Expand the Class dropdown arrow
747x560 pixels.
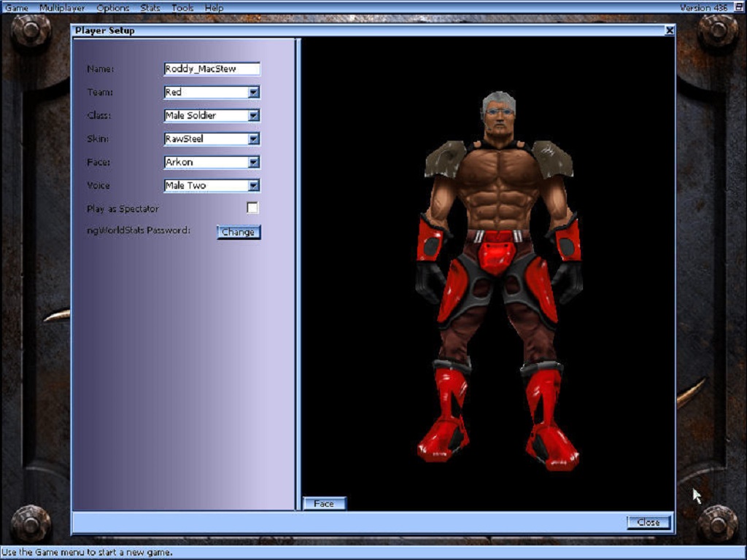pyautogui.click(x=253, y=116)
